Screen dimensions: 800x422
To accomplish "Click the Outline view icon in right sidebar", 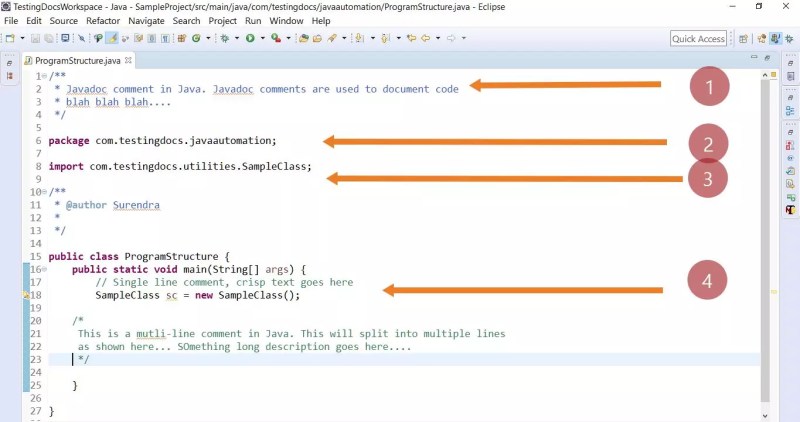I will point(790,111).
